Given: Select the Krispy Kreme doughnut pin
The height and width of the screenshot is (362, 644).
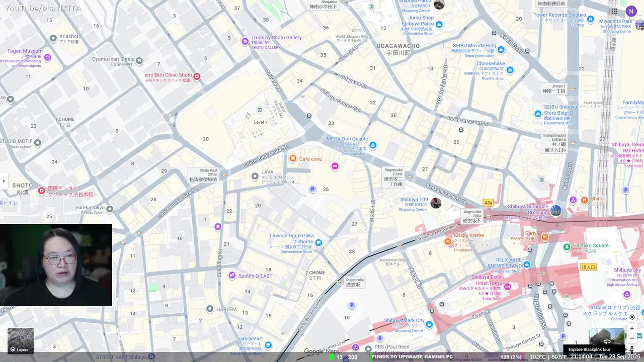Looking at the screenshot, I should click(x=447, y=242).
